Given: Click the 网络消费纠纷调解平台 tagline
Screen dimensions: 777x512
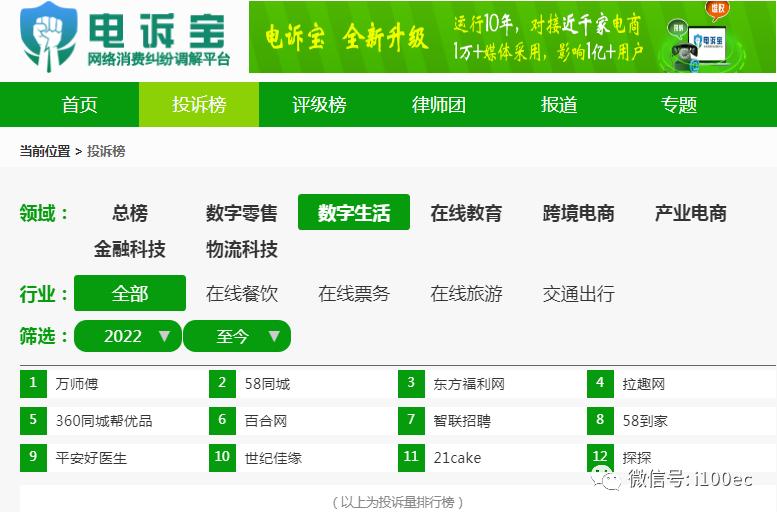Looking at the screenshot, I should click(159, 59).
